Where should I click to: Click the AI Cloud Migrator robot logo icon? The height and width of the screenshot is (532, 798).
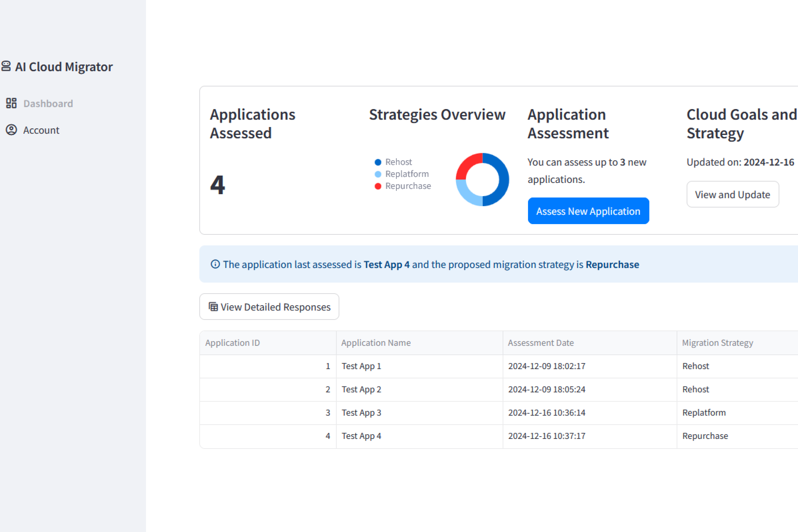[6, 66]
